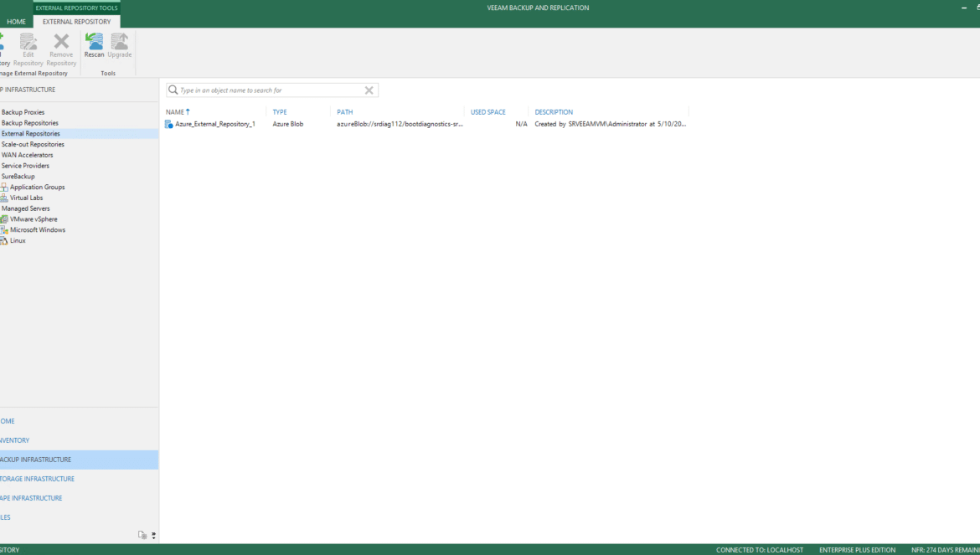Sort by Used Space column header
The image size is (980, 555).
[487, 112]
